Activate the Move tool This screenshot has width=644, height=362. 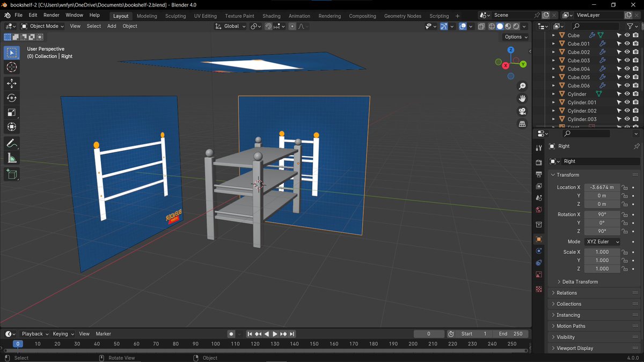click(x=12, y=84)
